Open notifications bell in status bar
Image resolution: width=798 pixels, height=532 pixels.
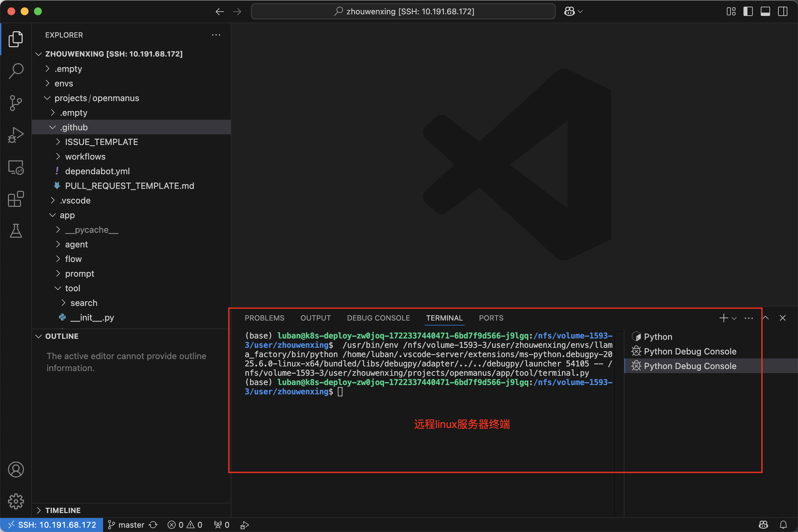click(x=783, y=525)
